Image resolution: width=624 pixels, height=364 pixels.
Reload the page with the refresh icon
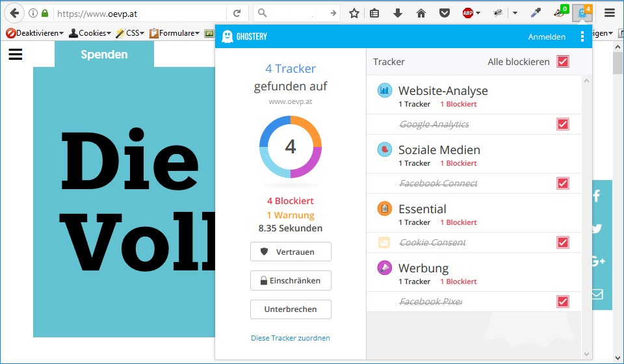coord(237,13)
